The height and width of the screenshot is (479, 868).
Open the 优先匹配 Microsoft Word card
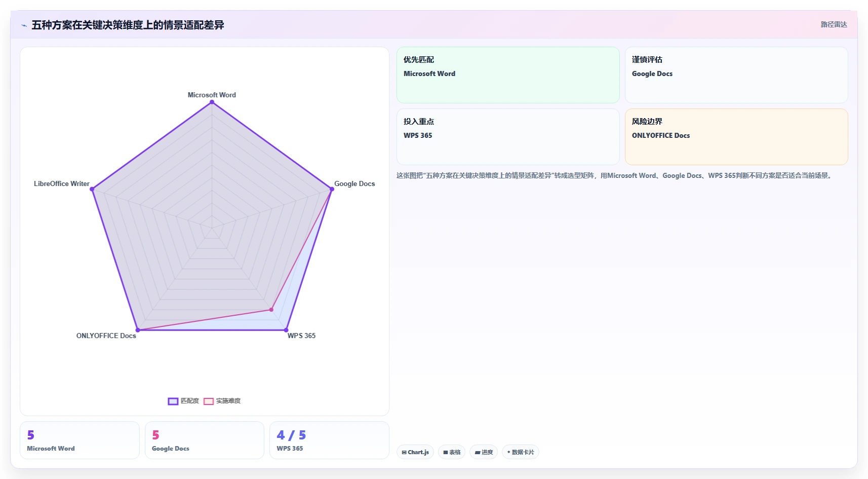tap(508, 75)
